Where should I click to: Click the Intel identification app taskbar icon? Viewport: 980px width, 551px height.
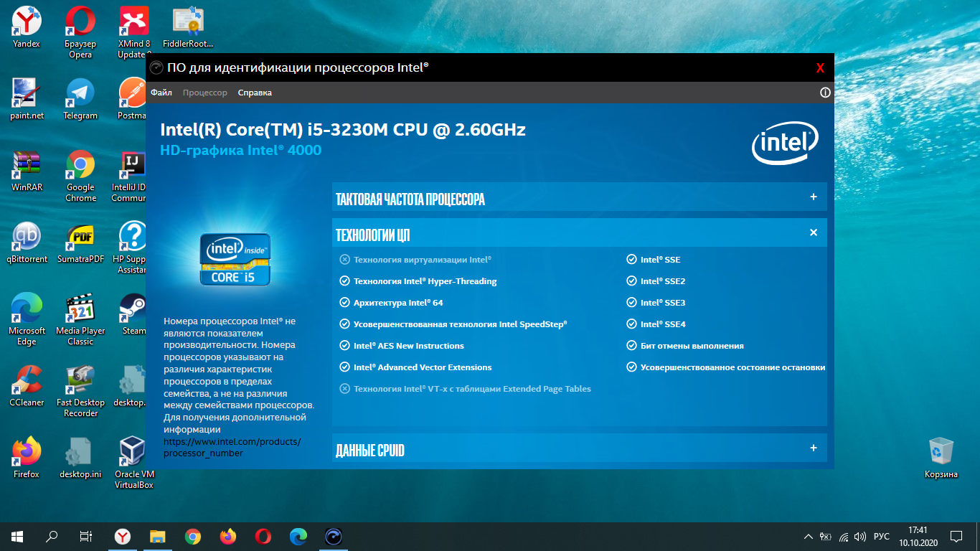pos(334,536)
